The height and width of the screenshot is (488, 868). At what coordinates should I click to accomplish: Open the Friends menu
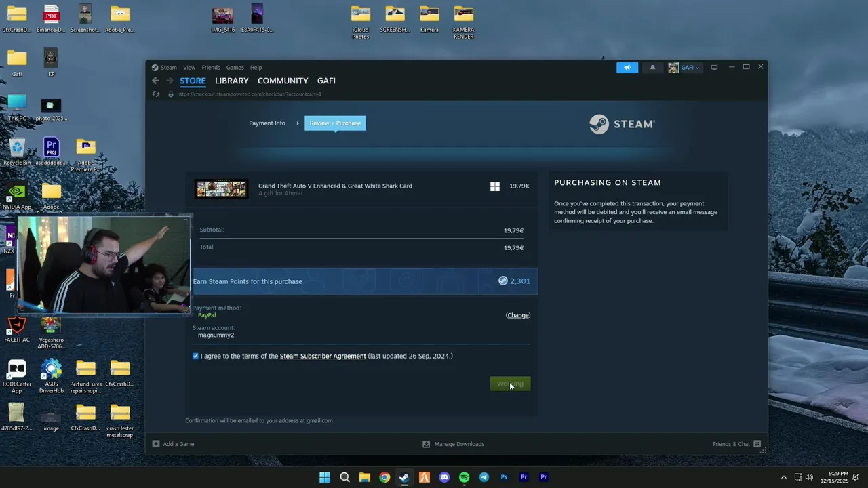coord(211,68)
